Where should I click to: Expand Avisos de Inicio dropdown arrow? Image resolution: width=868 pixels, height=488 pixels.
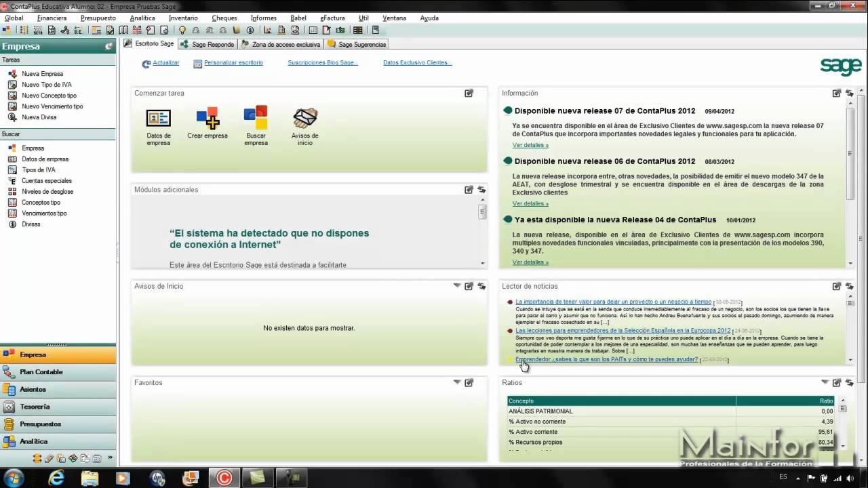(x=457, y=286)
